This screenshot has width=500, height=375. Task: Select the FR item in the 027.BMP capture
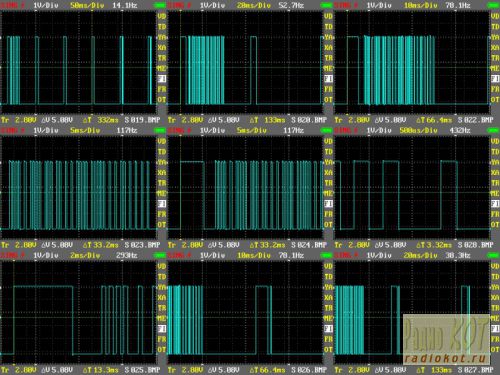point(495,339)
